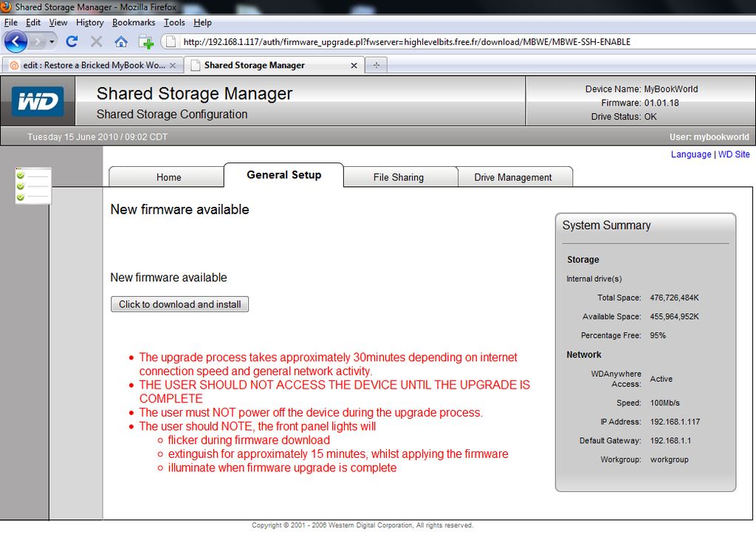Image resolution: width=756 pixels, height=537 pixels.
Task: Open the Home tab
Action: click(x=168, y=177)
